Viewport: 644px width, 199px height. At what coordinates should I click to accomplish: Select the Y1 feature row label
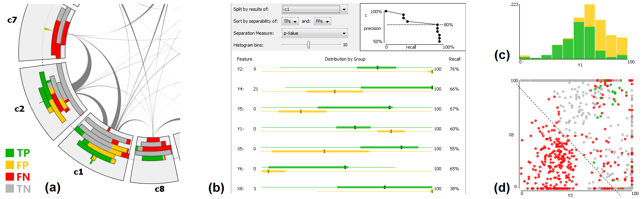[x=241, y=129]
